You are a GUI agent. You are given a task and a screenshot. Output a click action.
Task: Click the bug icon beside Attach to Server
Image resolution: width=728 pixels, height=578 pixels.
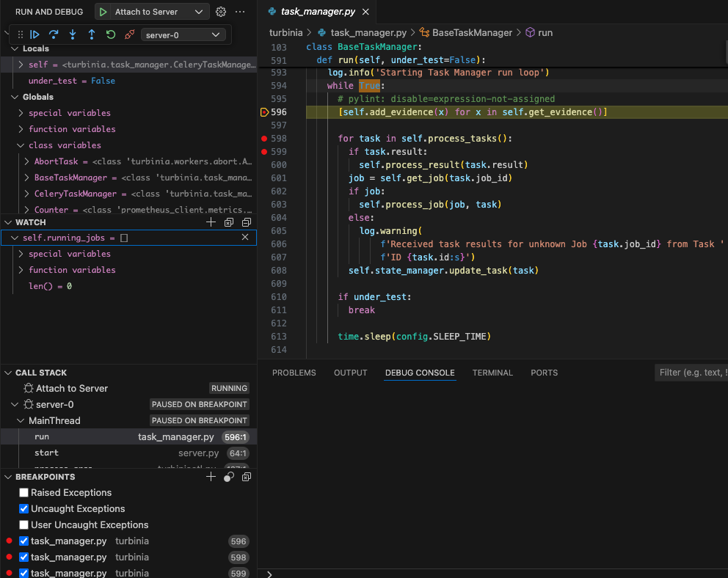coord(29,388)
